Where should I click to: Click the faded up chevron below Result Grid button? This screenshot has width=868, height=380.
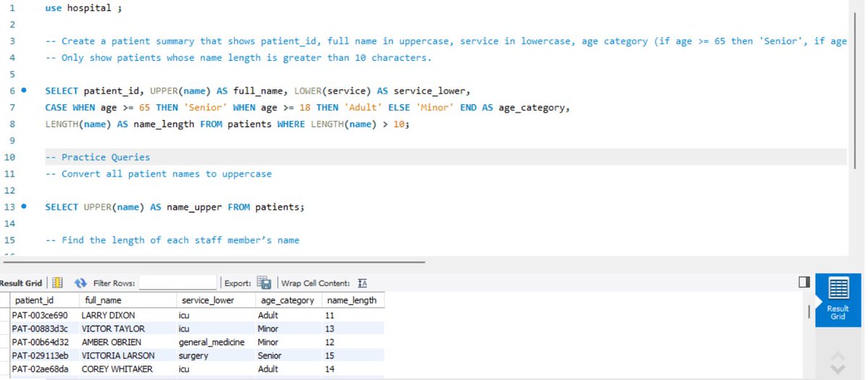click(838, 355)
